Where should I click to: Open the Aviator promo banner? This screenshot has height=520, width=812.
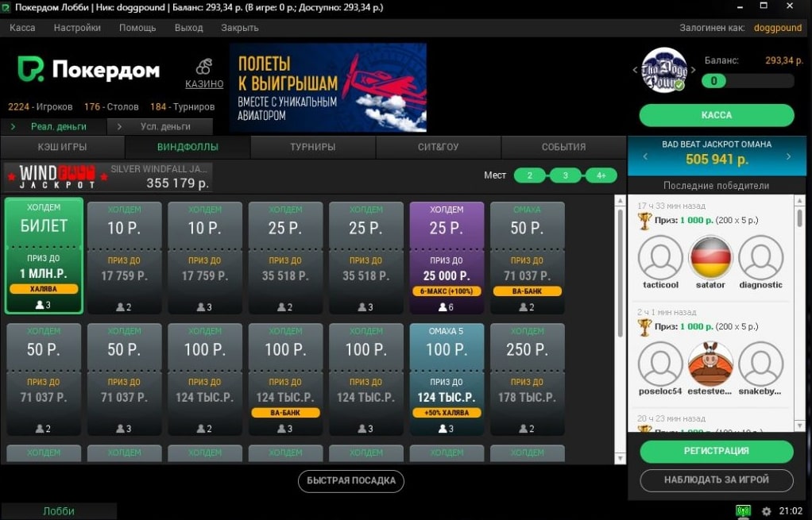[328, 87]
